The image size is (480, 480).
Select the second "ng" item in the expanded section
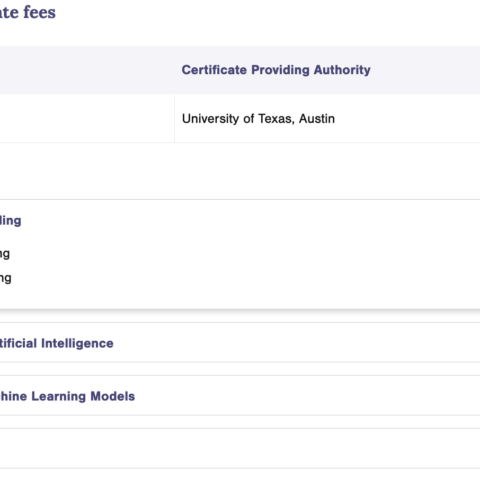[x=5, y=278]
